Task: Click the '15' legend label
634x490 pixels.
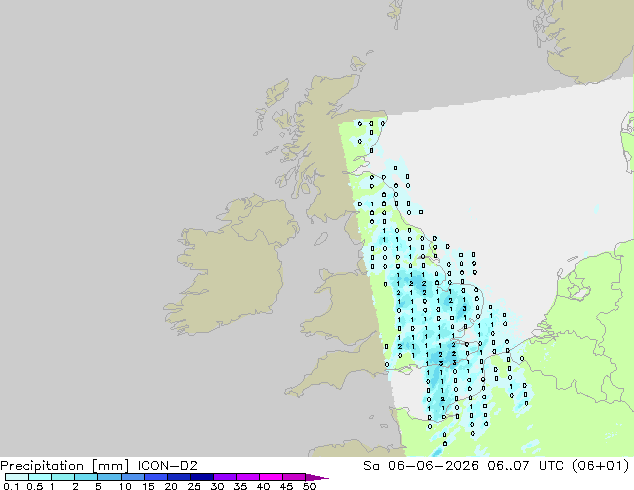Action: click(x=148, y=486)
